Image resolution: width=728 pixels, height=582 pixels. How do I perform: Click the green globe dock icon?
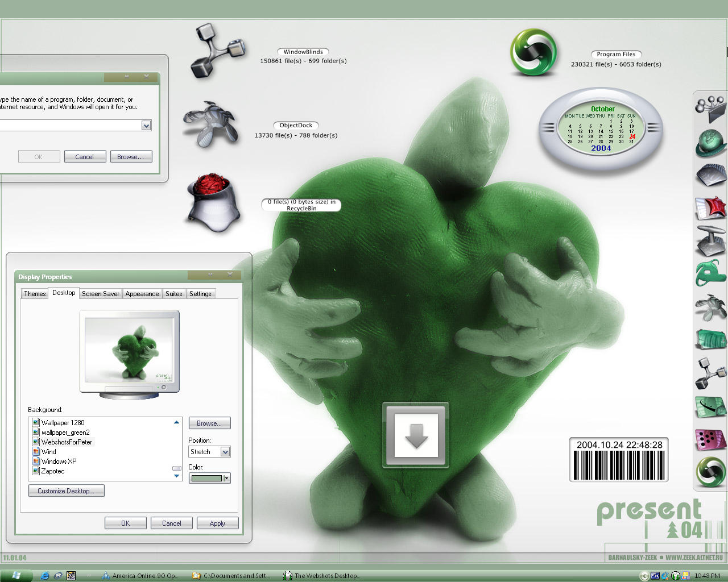coord(711,143)
